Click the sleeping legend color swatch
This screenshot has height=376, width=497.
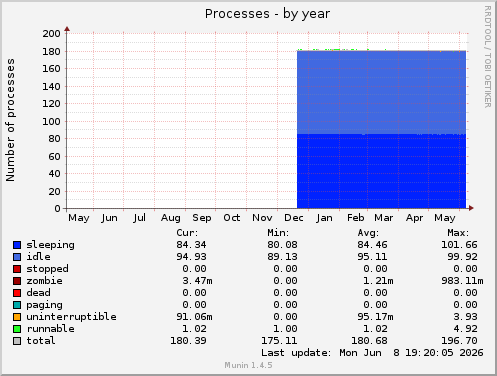coord(17,245)
